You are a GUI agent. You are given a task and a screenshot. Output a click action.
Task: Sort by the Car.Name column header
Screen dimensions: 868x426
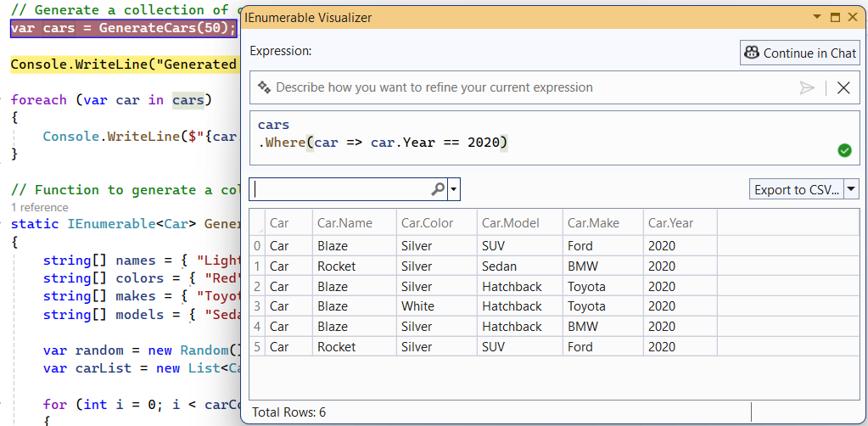tap(344, 223)
